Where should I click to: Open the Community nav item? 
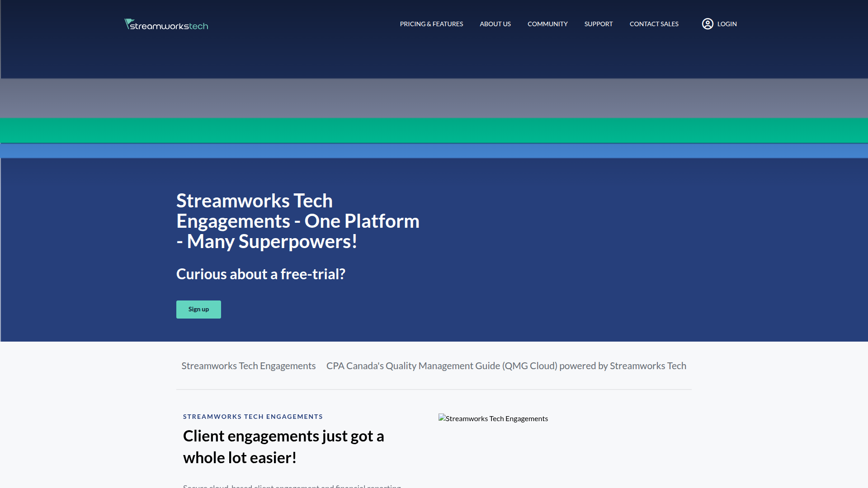[x=547, y=24]
